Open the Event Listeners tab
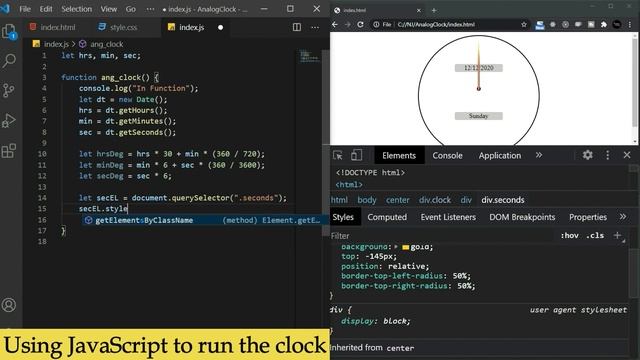 [448, 217]
